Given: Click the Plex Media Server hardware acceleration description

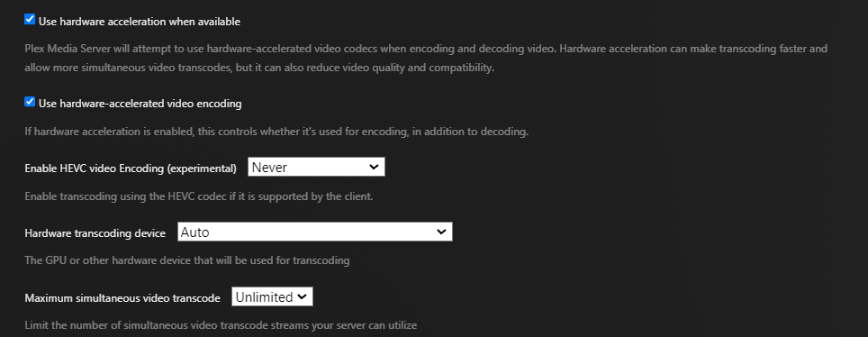Looking at the screenshot, I should [x=426, y=59].
